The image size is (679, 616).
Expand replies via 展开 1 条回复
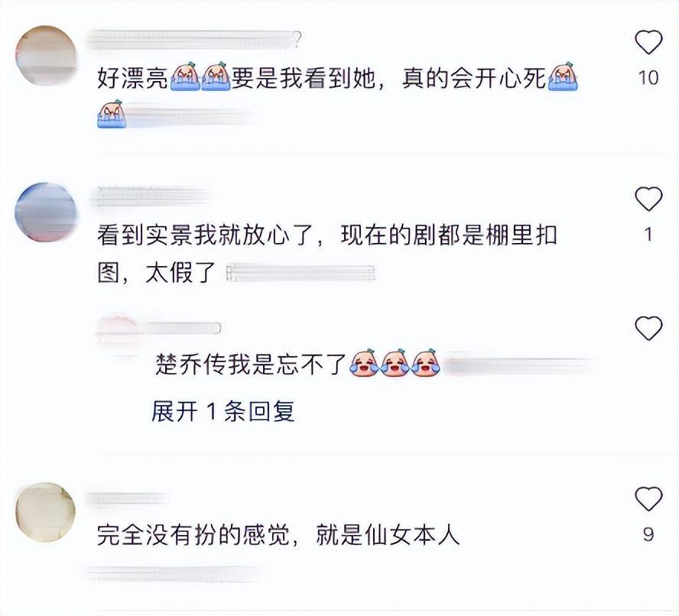click(223, 411)
